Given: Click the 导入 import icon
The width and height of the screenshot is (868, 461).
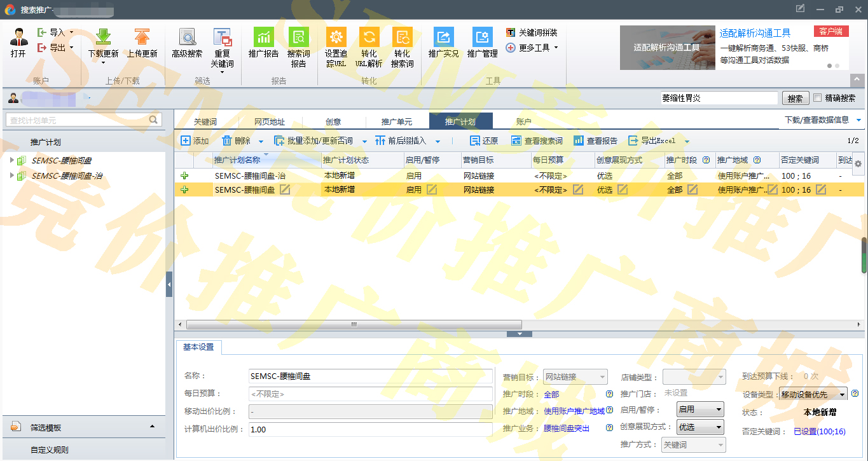Looking at the screenshot, I should 42,32.
